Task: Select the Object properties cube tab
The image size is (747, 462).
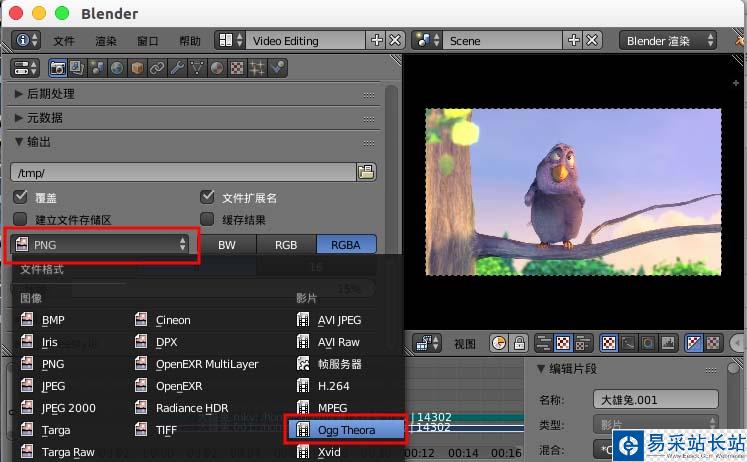Action: click(137, 68)
